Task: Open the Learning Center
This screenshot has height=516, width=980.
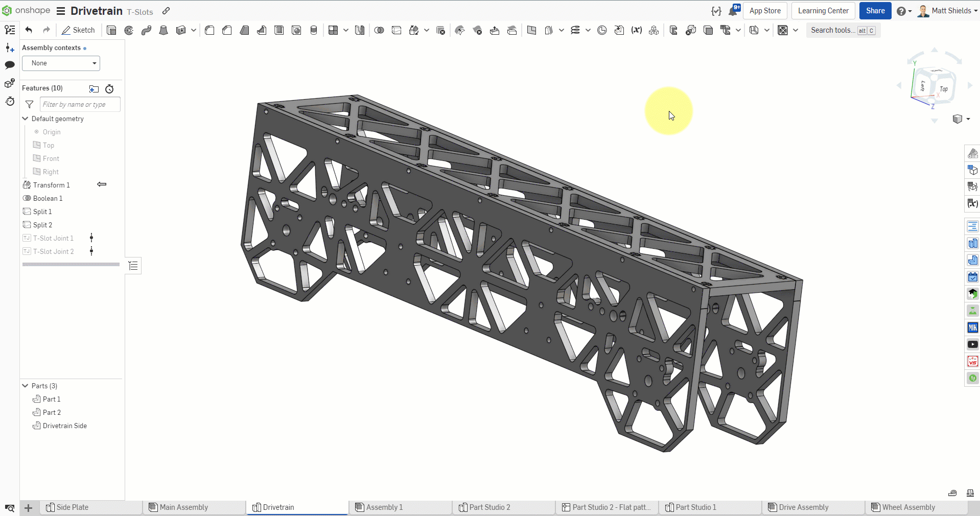Action: click(823, 10)
